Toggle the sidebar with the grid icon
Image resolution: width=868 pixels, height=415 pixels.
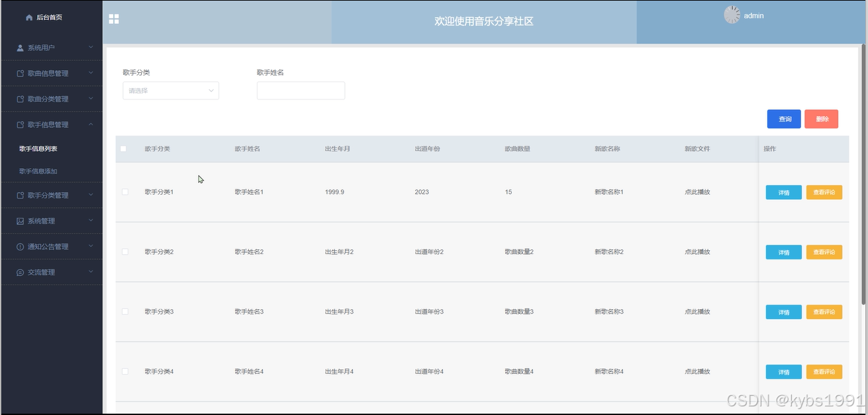(x=114, y=19)
